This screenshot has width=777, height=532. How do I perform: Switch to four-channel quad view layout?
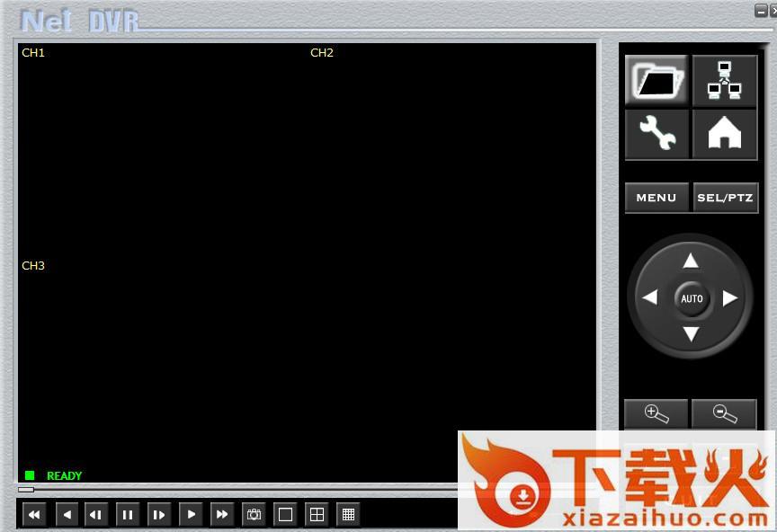coord(317,515)
